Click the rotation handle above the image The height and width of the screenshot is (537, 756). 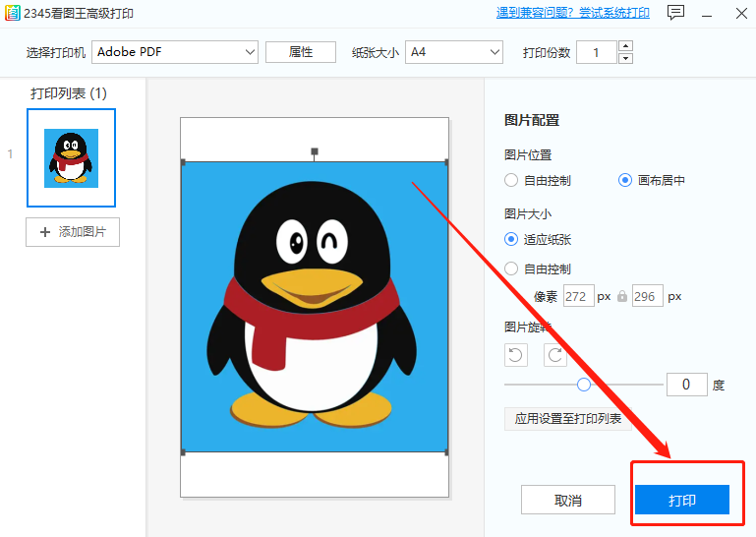pos(315,151)
